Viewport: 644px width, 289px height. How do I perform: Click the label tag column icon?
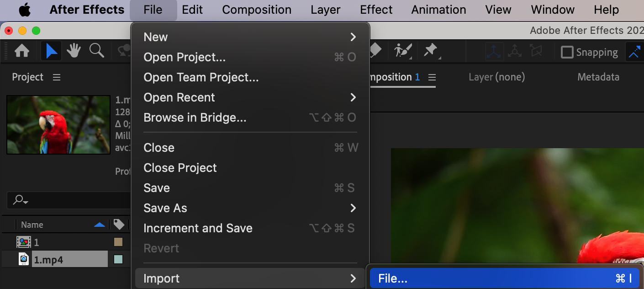(119, 225)
